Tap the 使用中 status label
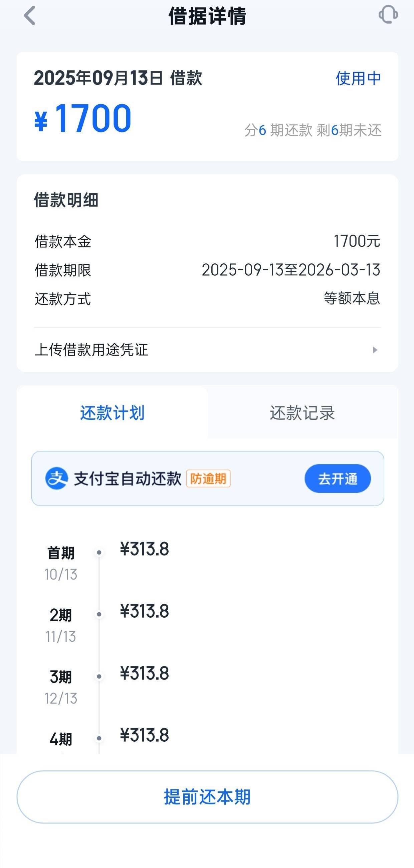Screen dimensions: 414x868 (x=358, y=78)
